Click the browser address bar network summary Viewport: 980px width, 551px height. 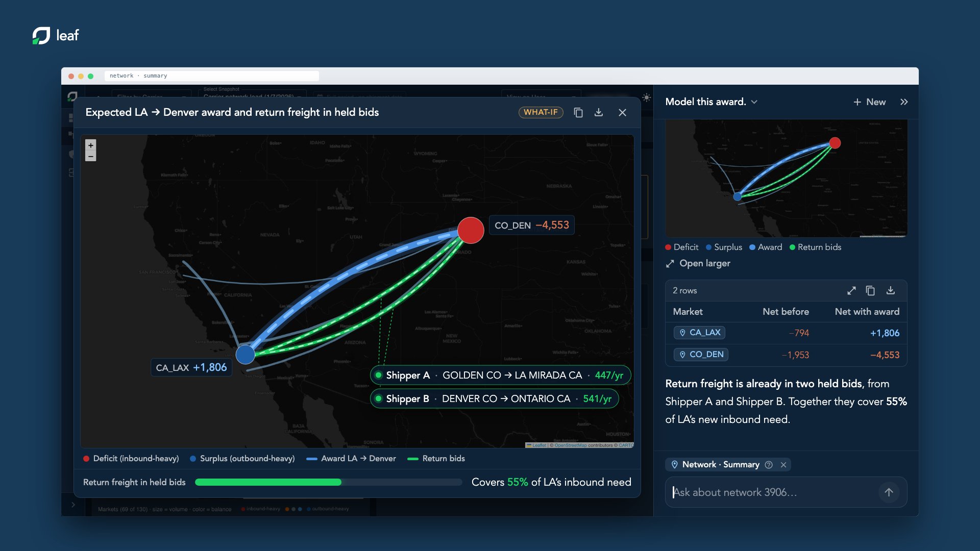[212, 76]
